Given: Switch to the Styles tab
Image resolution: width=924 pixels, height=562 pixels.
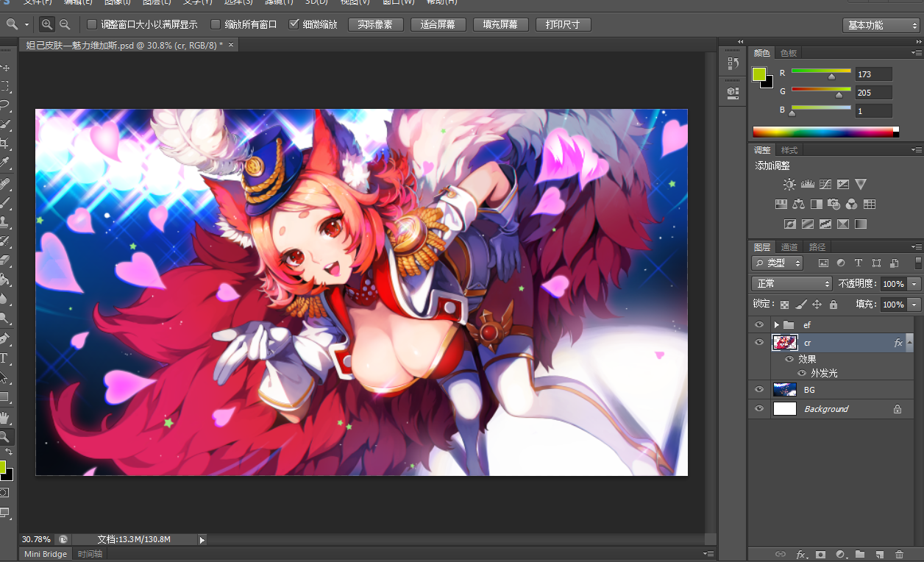Looking at the screenshot, I should coord(789,150).
